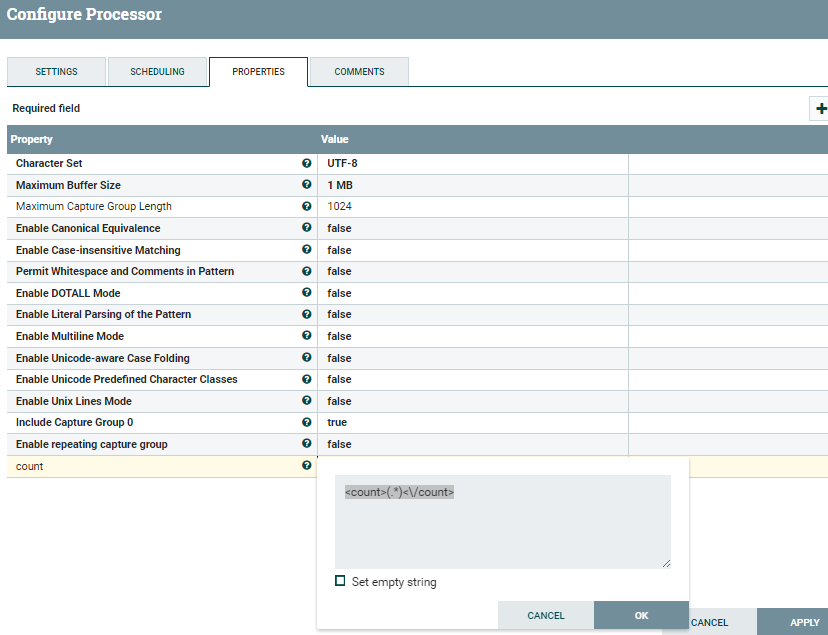
Task: Click help icon for Include Capture Group 0
Action: [307, 422]
